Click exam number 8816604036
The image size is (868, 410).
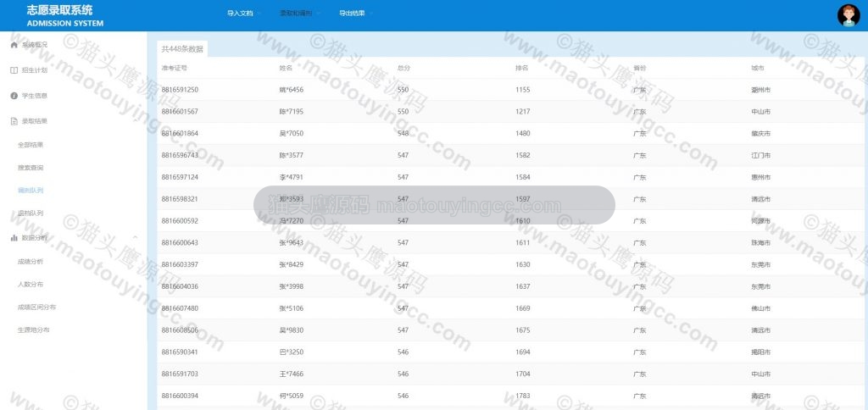[180, 286]
